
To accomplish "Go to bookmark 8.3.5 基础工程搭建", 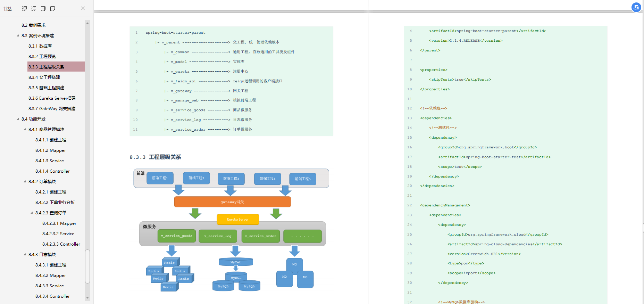I will click(x=46, y=88).
